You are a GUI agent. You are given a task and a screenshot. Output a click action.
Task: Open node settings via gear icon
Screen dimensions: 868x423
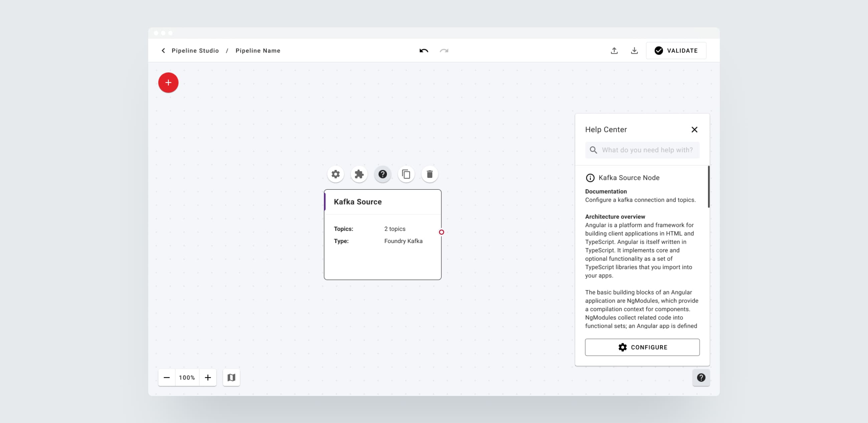[335, 174]
